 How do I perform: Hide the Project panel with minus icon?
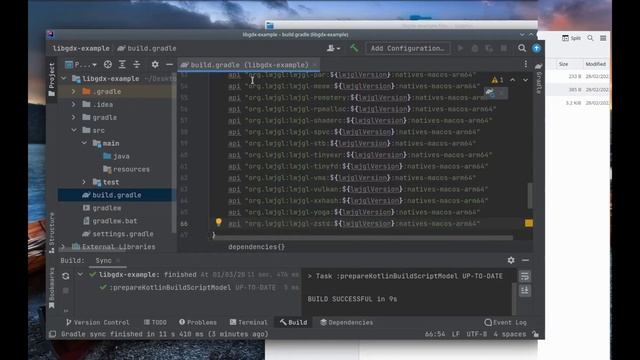point(169,64)
